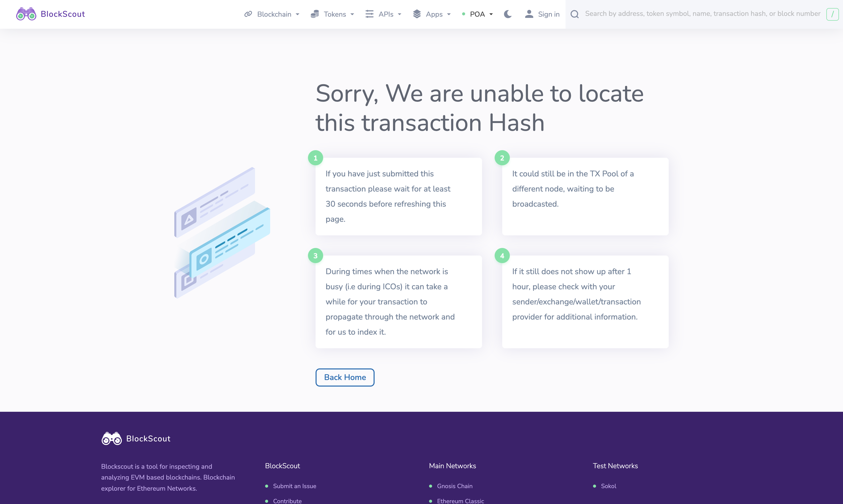
Task: Click the text 'If it still does not show up after 1'
Action: coord(571,271)
